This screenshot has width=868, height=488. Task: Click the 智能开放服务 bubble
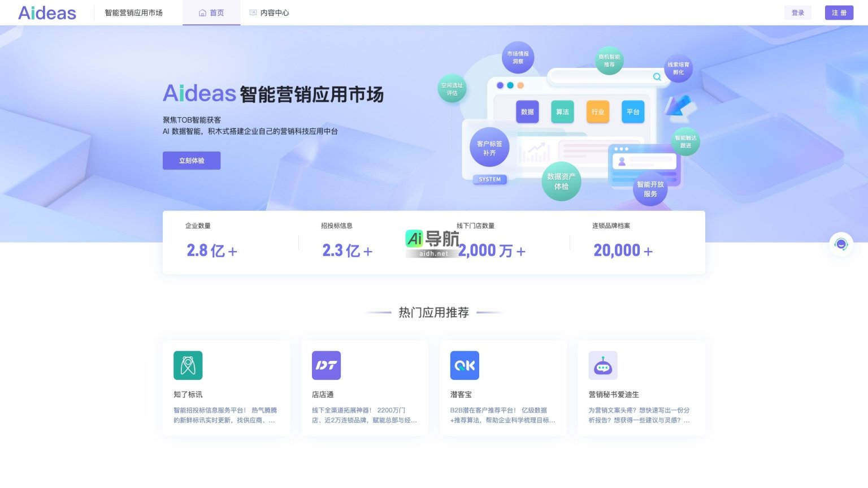tap(650, 189)
